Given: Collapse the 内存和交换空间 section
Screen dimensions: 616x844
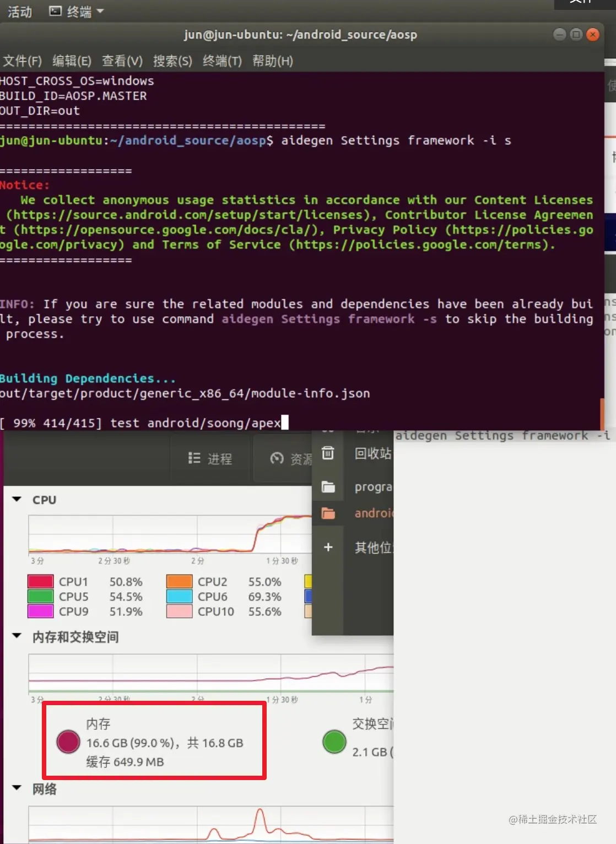Looking at the screenshot, I should [x=15, y=637].
